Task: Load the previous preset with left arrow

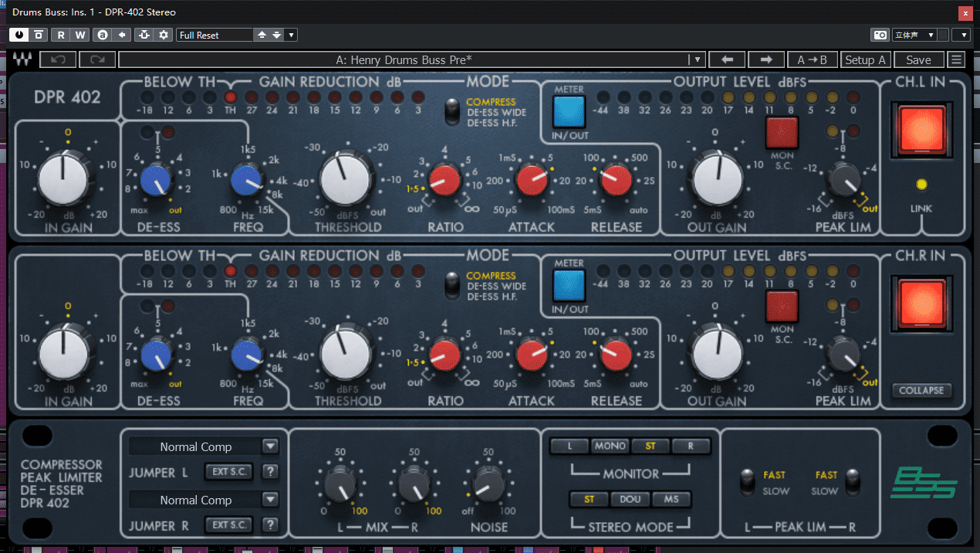Action: (x=727, y=59)
